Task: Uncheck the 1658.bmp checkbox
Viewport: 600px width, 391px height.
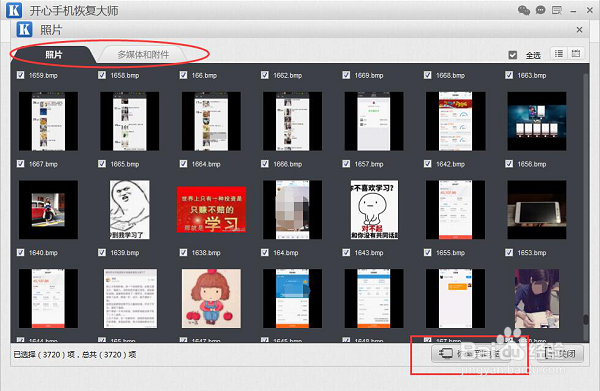Action: click(x=102, y=75)
